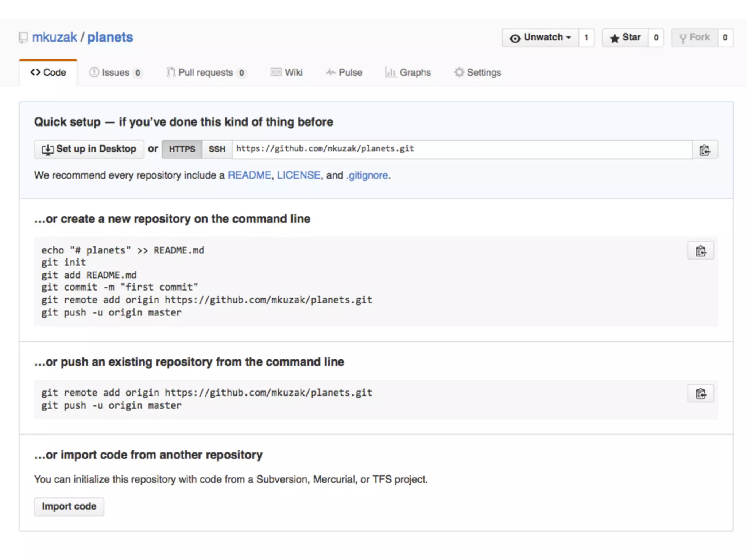Viewport: 747px width, 560px height.
Task: Open the Wiki tab
Action: tap(287, 73)
